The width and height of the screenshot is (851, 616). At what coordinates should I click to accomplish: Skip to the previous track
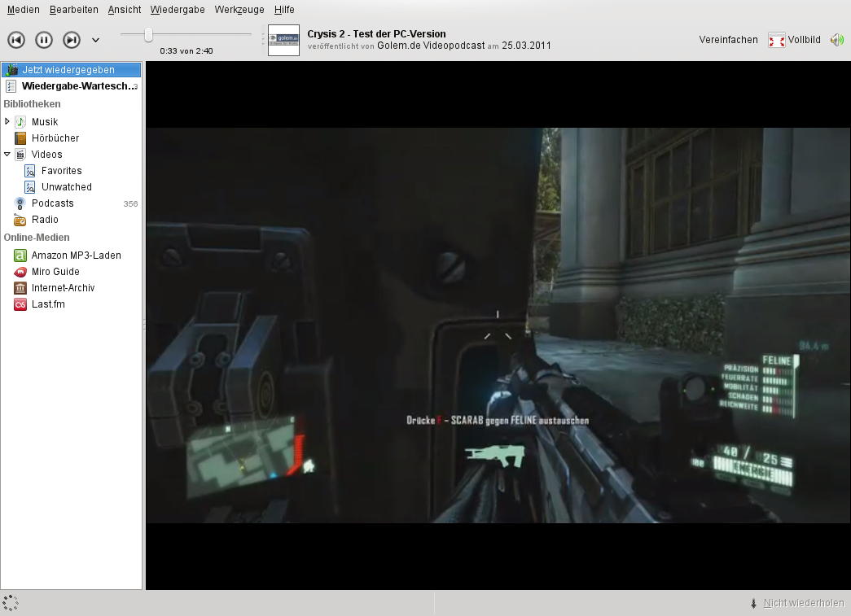click(x=16, y=40)
